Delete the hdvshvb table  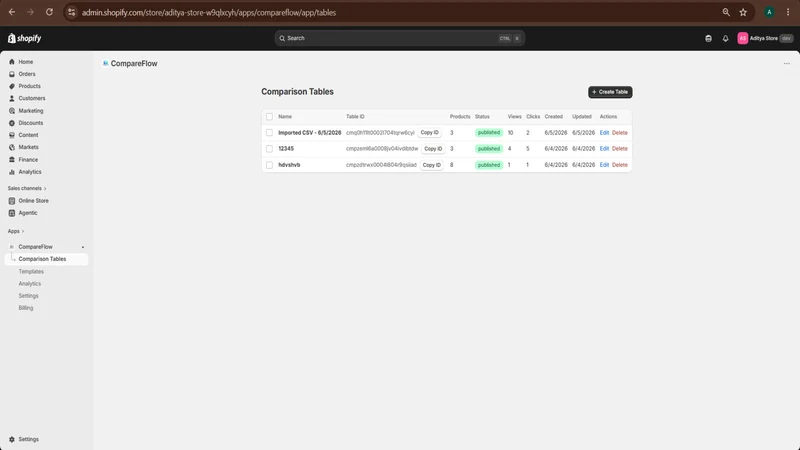click(620, 165)
